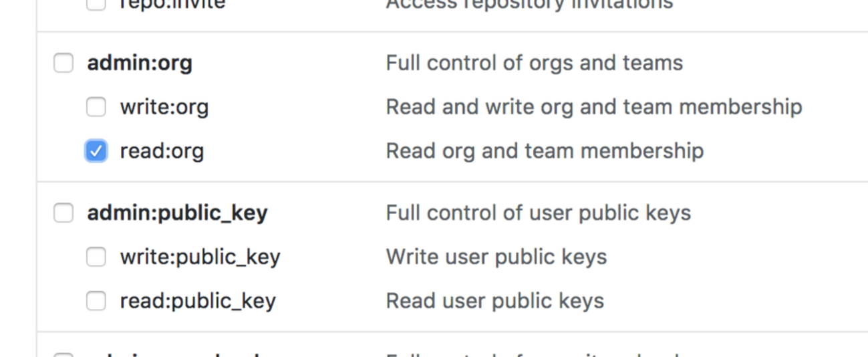Tick the read:public_key checkbox
This screenshot has width=868, height=357.
96,301
